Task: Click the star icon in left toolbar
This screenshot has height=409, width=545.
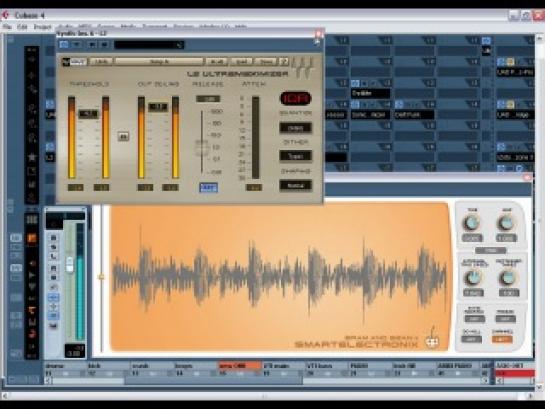Action: click(x=32, y=157)
